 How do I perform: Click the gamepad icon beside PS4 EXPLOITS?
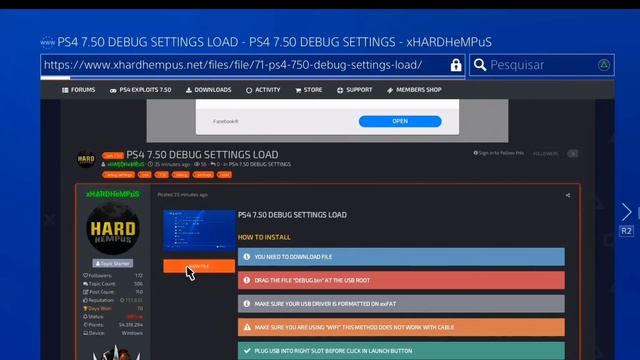click(113, 90)
